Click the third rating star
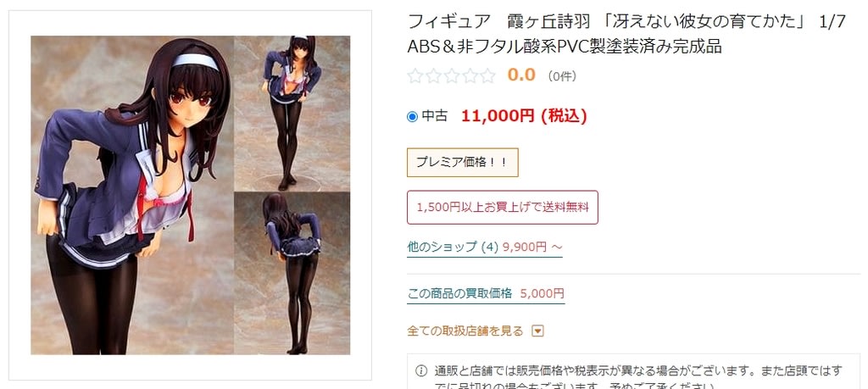Screen dimensions: 868x389 click(x=451, y=75)
